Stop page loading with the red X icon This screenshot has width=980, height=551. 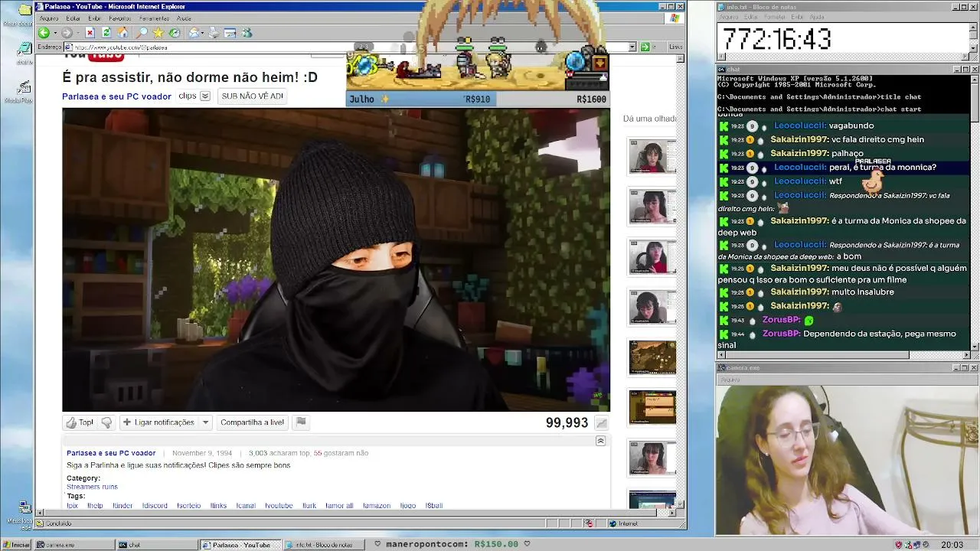(90, 33)
